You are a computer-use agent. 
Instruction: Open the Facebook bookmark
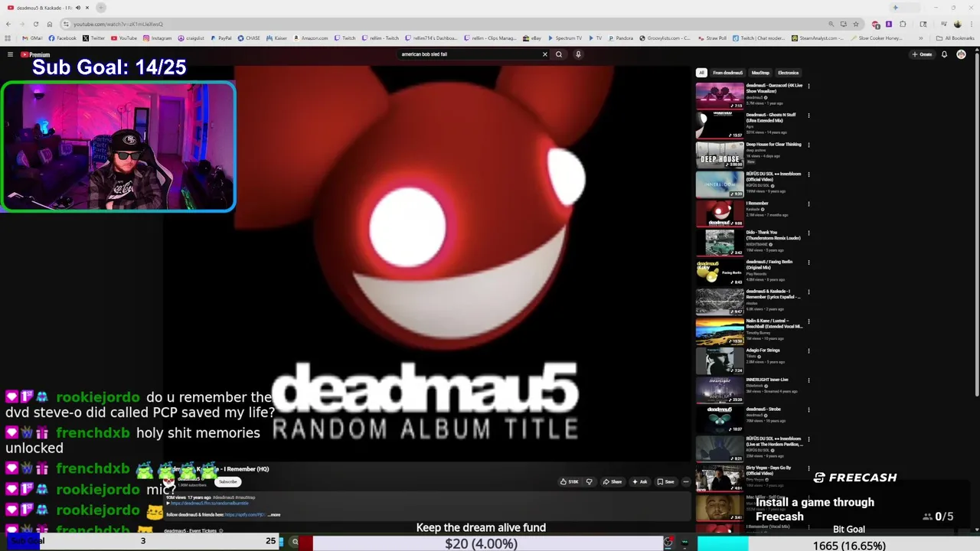tap(63, 38)
